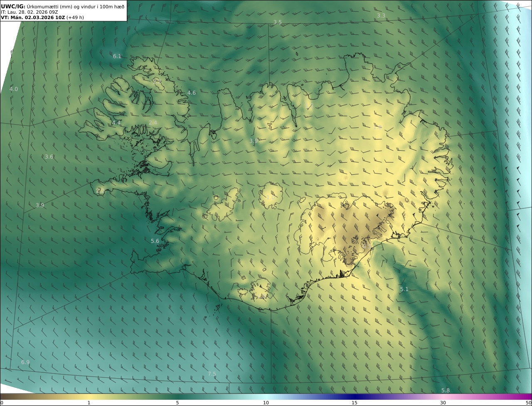This screenshot has height=406, width=532.
Task: Click the 10 tick on the color scale
Action: pyautogui.click(x=266, y=403)
